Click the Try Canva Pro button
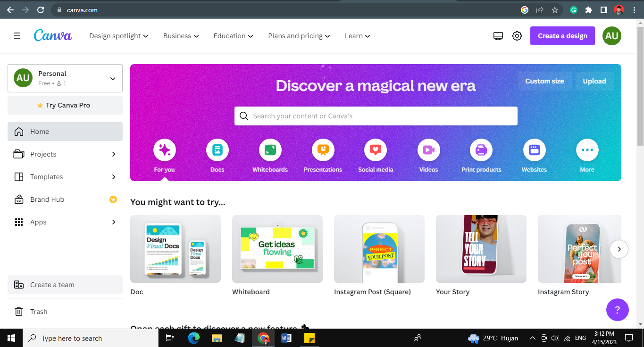Viewport: 644px width, 347px height. 65,105
